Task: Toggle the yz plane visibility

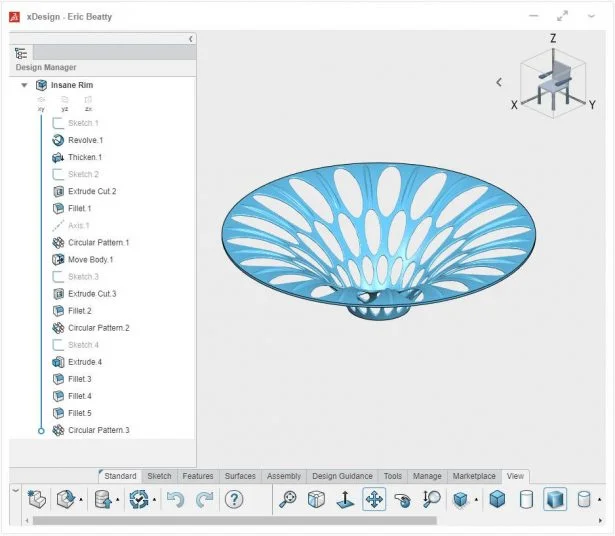Action: (65, 103)
